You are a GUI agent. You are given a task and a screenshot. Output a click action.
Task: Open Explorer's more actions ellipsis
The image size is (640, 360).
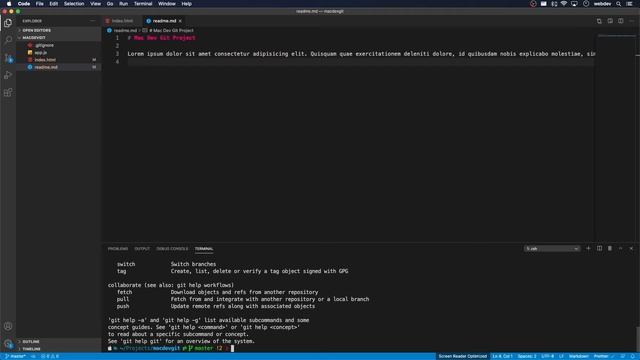coord(93,21)
